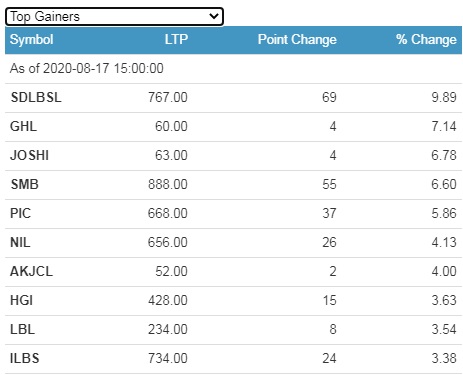Click the Symbol column header
Screen dimensions: 463x375
31,39
